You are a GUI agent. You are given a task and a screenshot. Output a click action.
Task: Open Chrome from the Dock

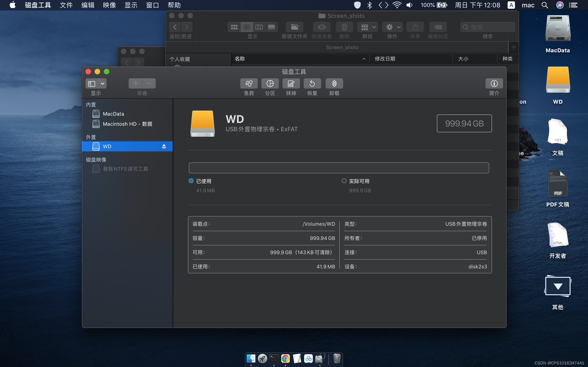(285, 359)
